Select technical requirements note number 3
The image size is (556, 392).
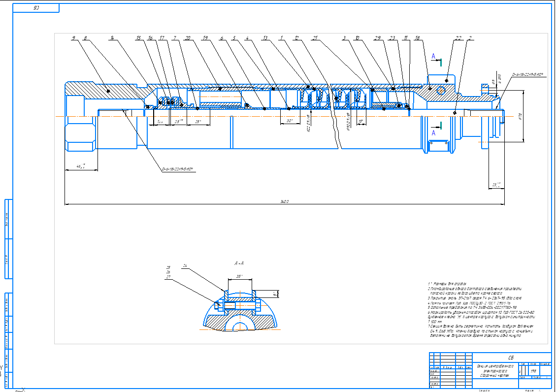(474, 298)
